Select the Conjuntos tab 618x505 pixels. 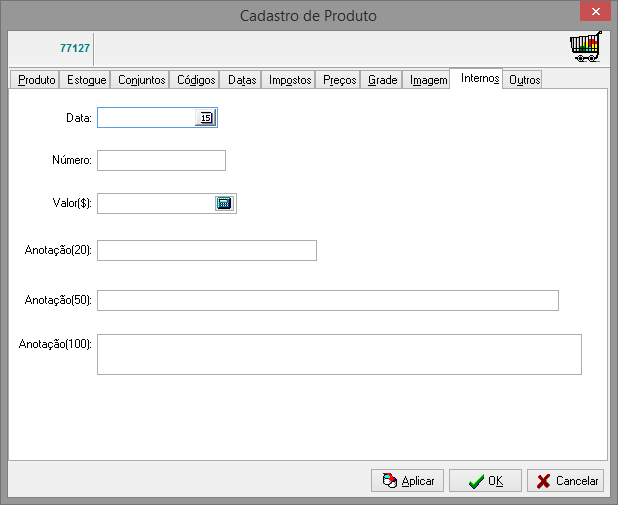click(141, 80)
